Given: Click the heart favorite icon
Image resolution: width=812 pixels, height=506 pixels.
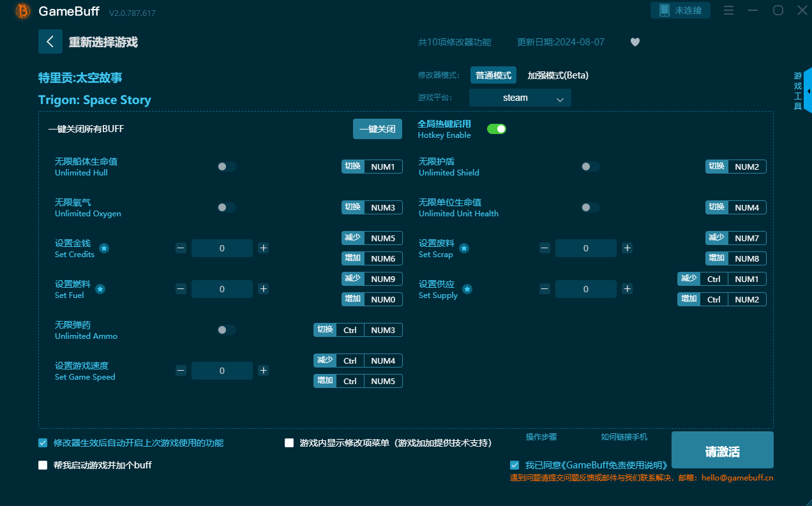Looking at the screenshot, I should [635, 42].
